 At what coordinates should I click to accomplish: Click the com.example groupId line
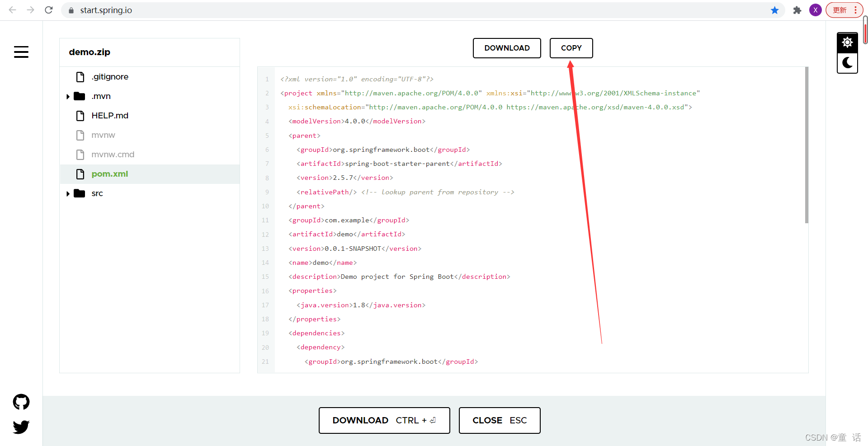[349, 220]
